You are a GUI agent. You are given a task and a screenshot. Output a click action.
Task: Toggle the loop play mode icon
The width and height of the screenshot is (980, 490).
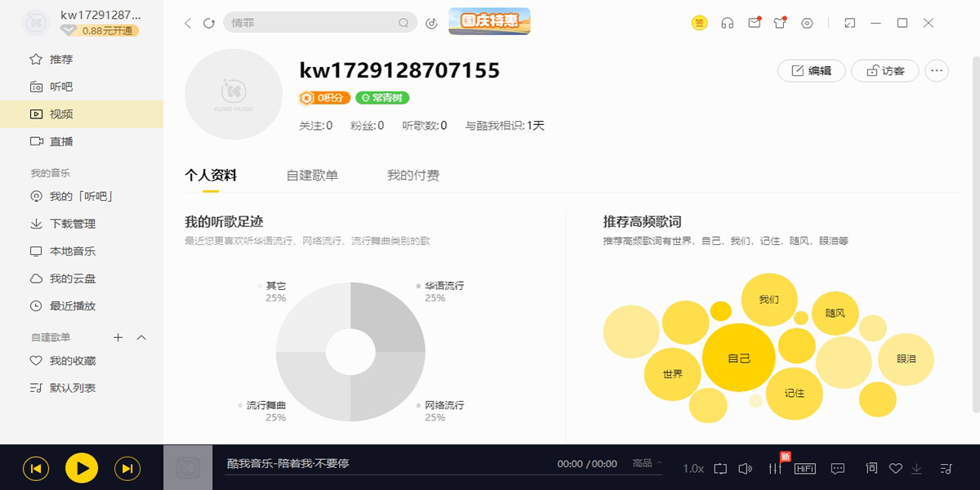(x=719, y=468)
